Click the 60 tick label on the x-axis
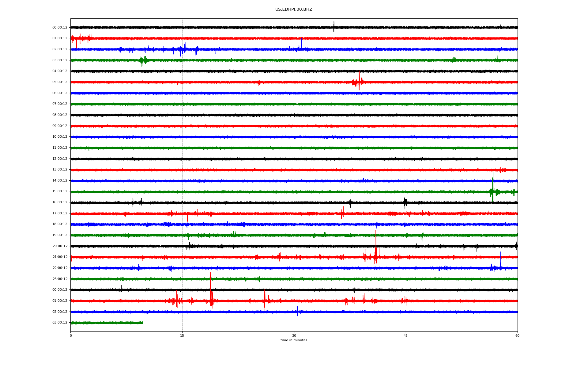The width and height of the screenshot is (588, 368). coord(517,335)
